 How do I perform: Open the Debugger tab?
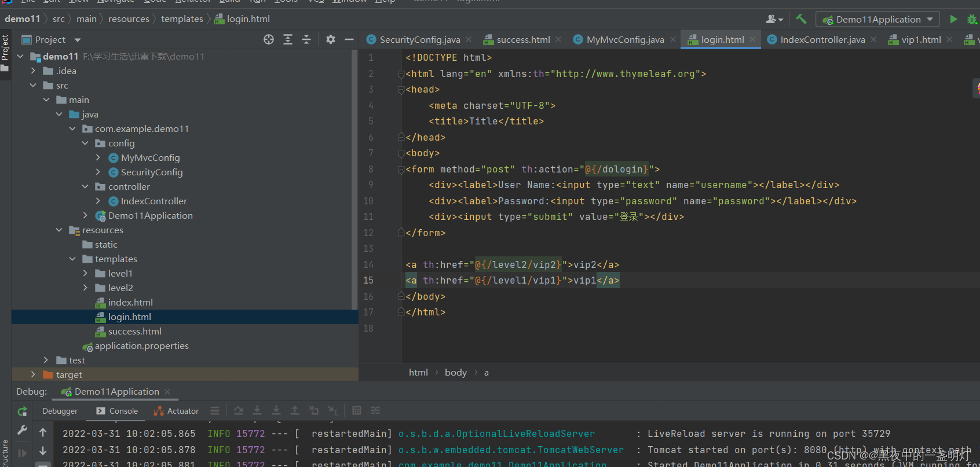(x=60, y=411)
